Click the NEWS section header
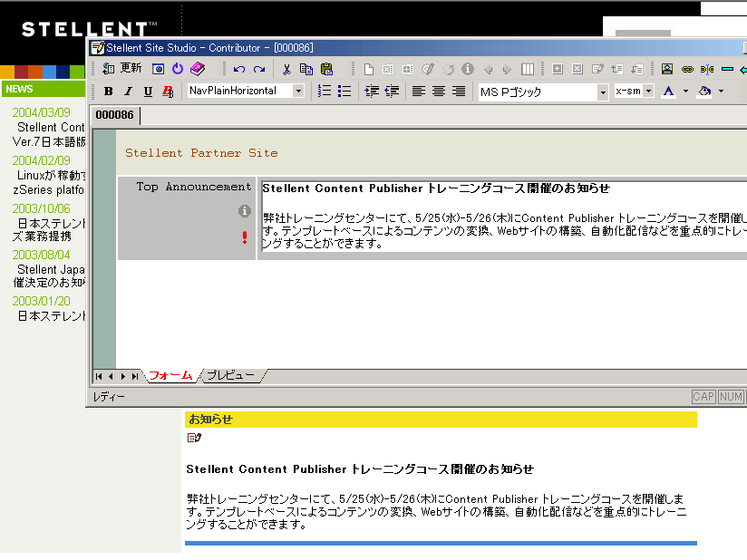747x560 pixels. point(43,89)
